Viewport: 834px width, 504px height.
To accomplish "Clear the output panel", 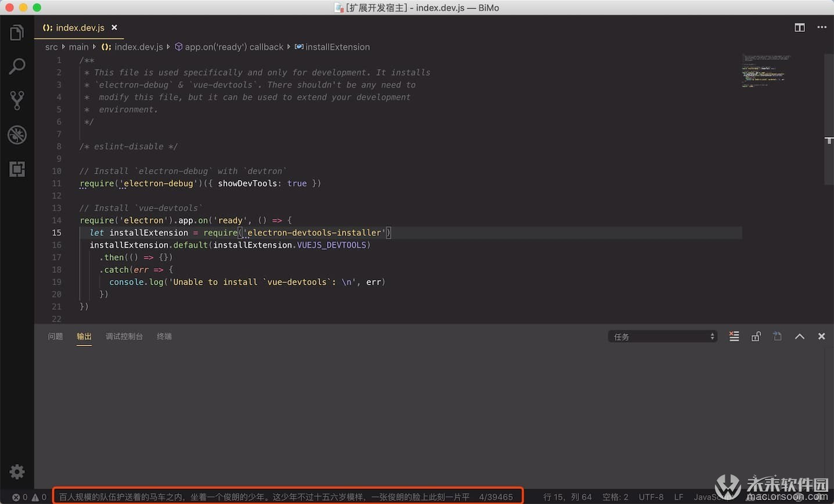I will (x=734, y=336).
